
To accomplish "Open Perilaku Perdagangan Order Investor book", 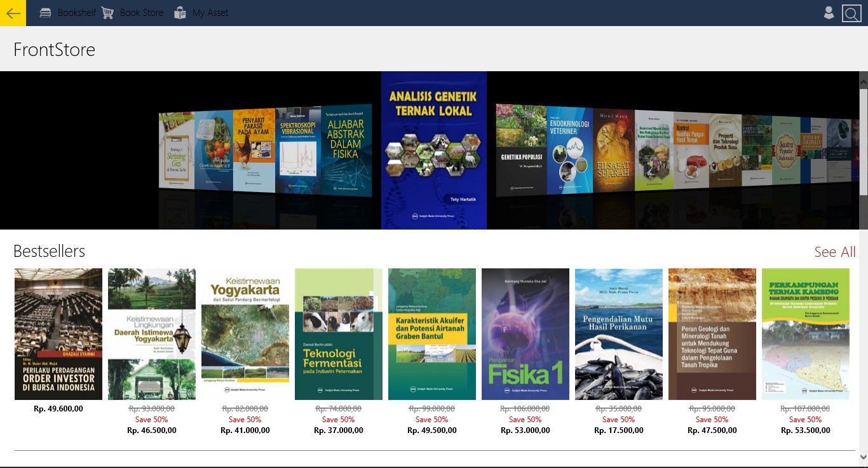I will pyautogui.click(x=58, y=334).
